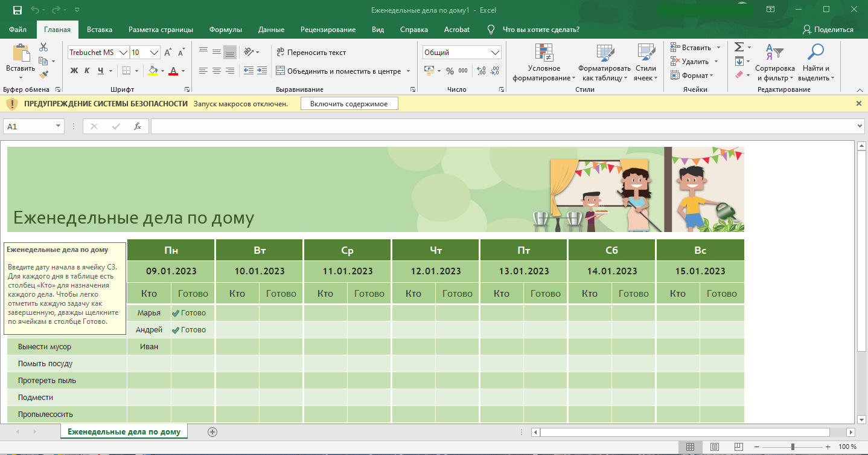Toggle Переносить текст wrap option
The width and height of the screenshot is (868, 455).
point(311,53)
